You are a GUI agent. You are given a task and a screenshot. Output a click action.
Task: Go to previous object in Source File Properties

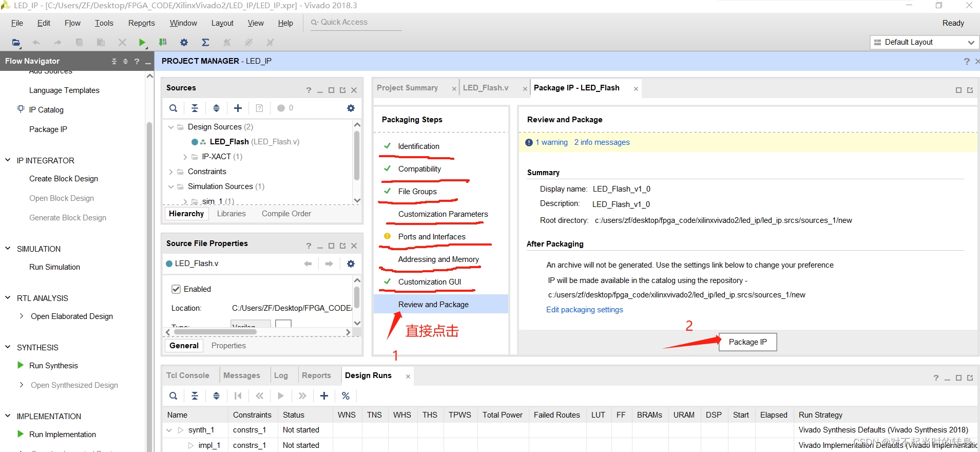coord(308,263)
